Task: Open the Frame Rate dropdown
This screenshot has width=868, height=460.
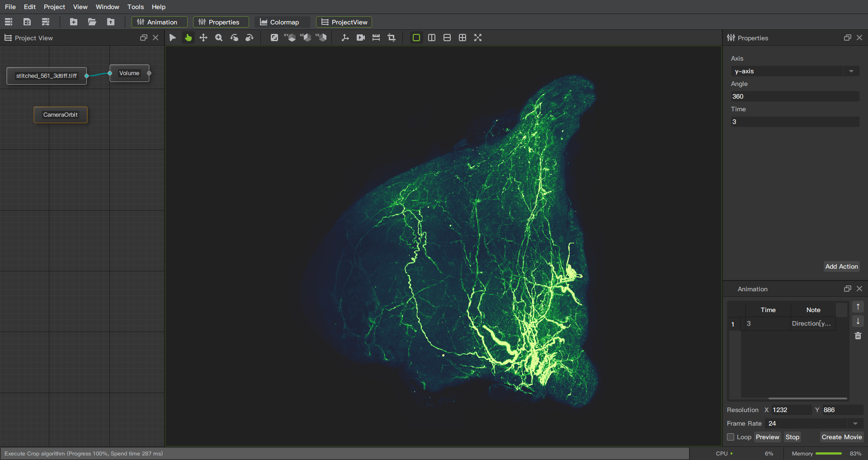Action: pyautogui.click(x=814, y=423)
